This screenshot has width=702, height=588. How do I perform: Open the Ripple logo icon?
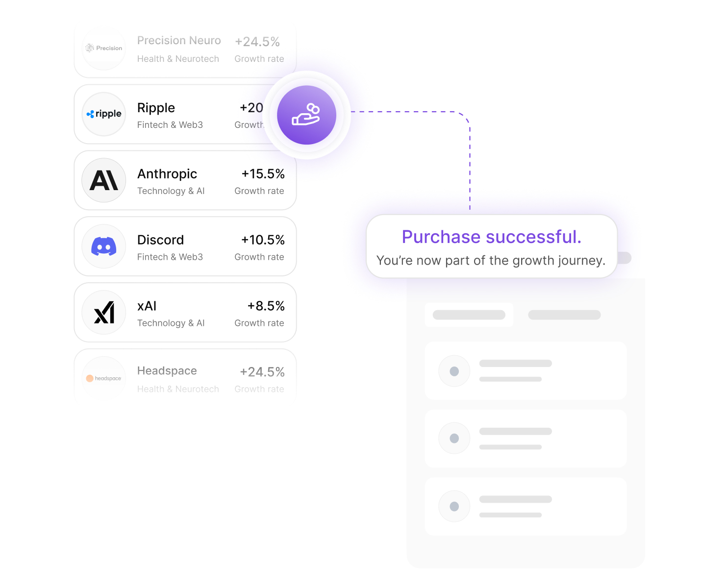[x=104, y=114]
